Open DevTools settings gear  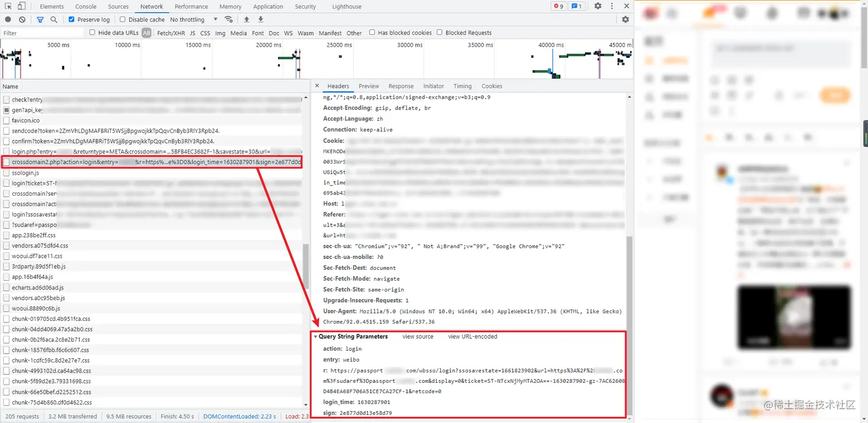[598, 6]
